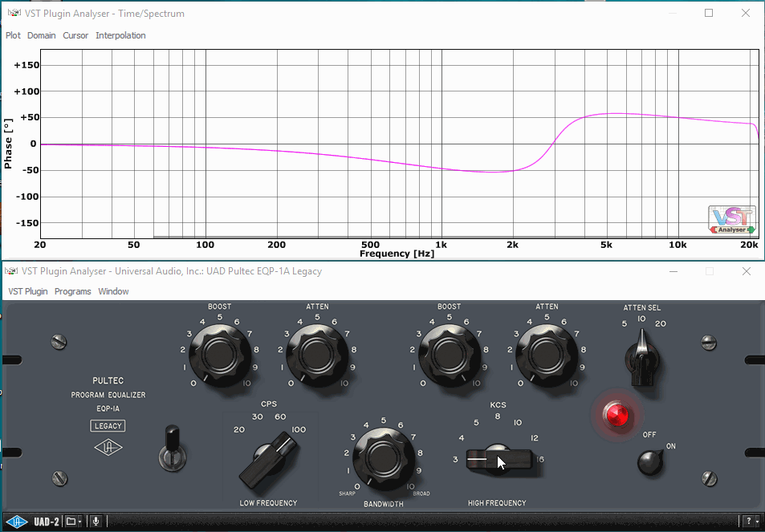The height and width of the screenshot is (532, 765).
Task: Expand the arrow beside the folder icon
Action: 80,522
